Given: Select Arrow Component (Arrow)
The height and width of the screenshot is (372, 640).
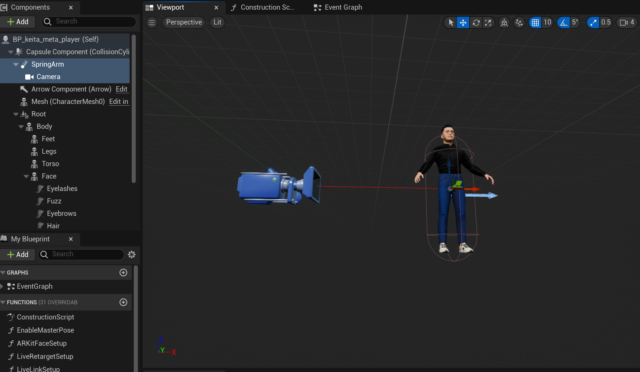Looking at the screenshot, I should coord(71,89).
